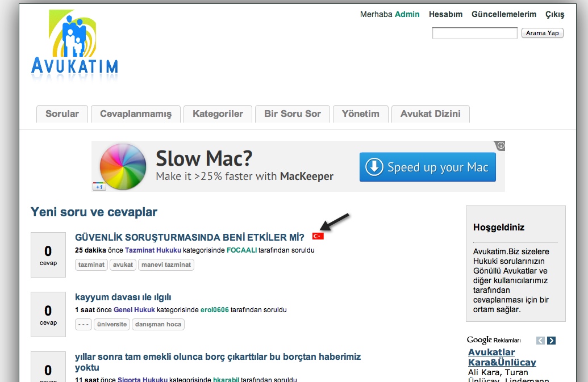Open the Hesabım account link

[445, 14]
